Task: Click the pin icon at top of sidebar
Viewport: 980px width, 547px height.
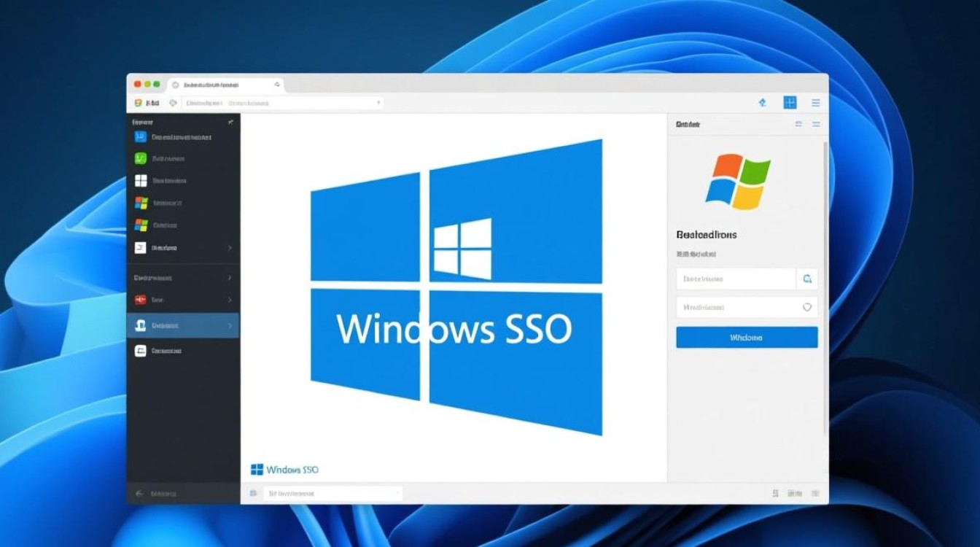Action: click(230, 123)
